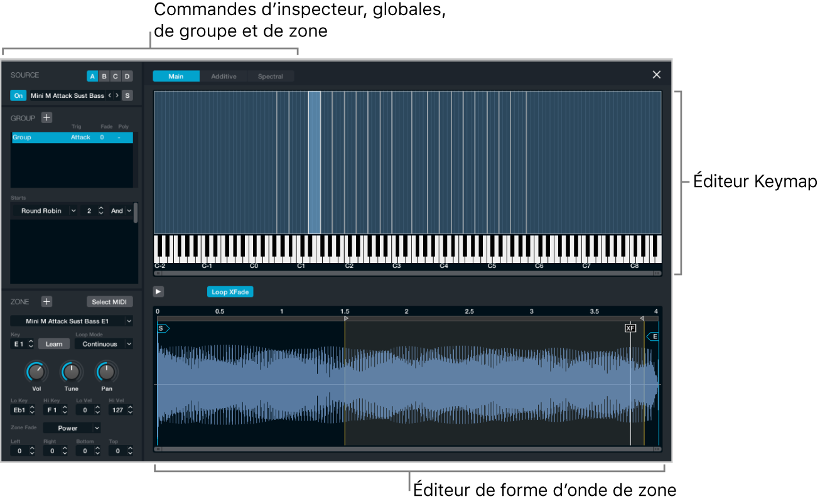Screen dimensions: 820x504
Task: Click the sample preview play icon
Action: (x=158, y=291)
